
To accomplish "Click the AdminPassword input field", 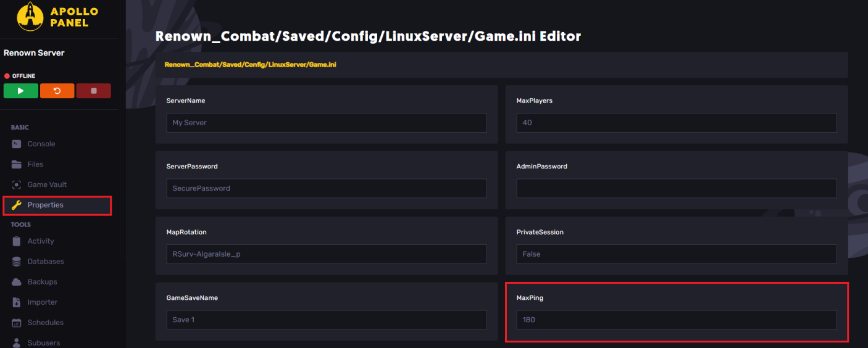I will (676, 188).
